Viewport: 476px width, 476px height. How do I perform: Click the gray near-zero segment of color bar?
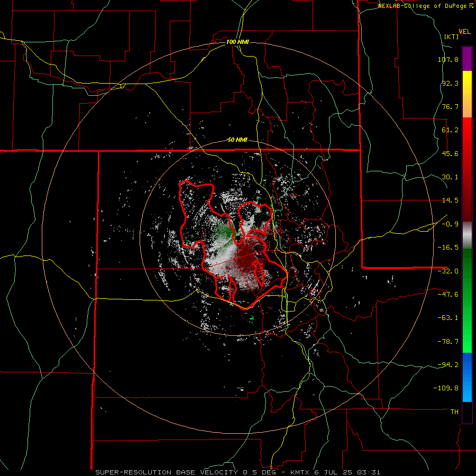pyautogui.click(x=467, y=235)
